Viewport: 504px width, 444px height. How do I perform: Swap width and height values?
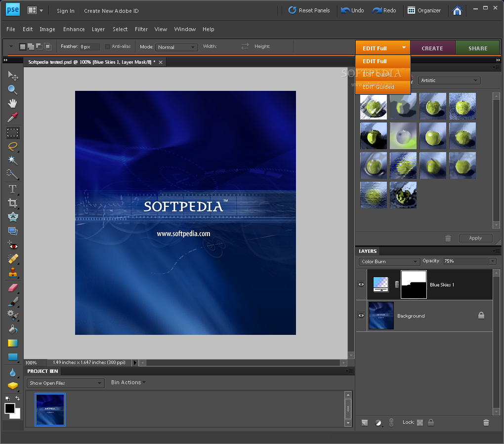tap(245, 46)
